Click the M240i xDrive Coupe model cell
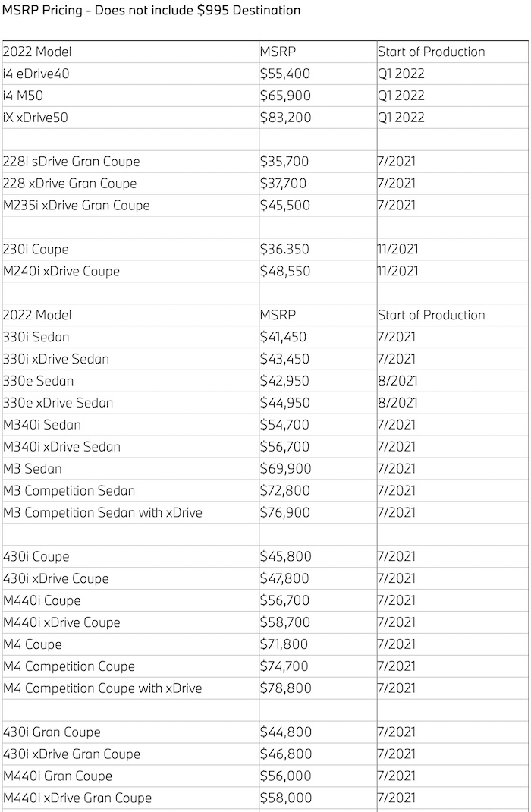531x812 pixels. (61, 271)
